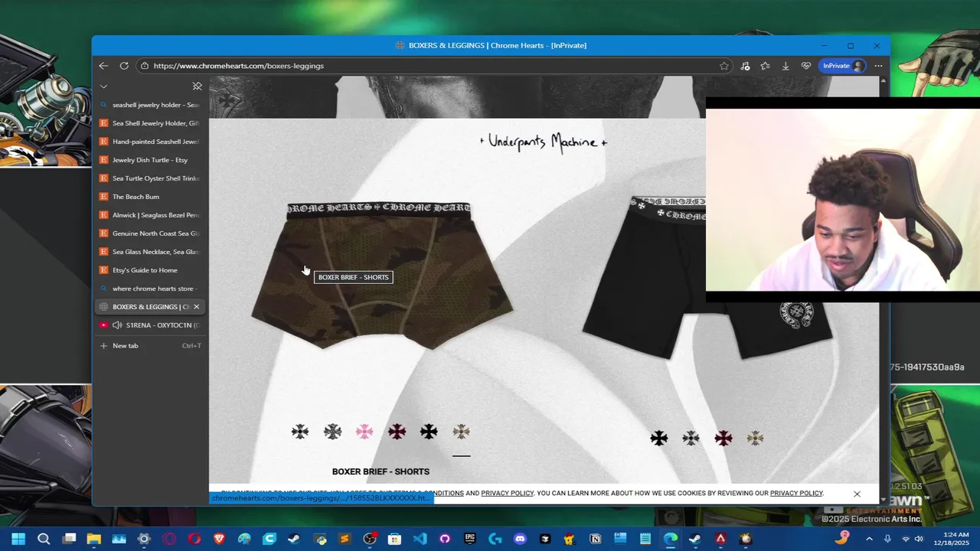Select the Jewelry Dish Turtle - Etsy tab
980x551 pixels.
click(x=150, y=160)
